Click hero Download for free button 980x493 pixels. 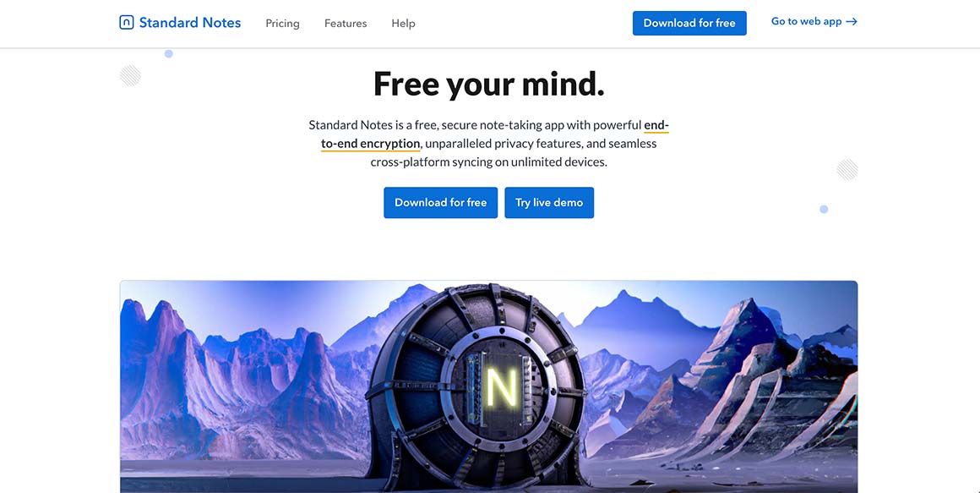pyautogui.click(x=441, y=203)
